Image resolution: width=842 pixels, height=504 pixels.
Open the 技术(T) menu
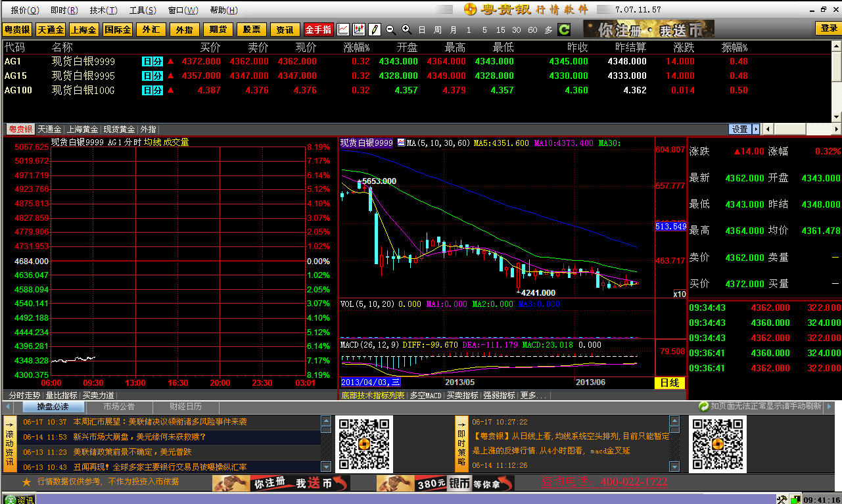point(104,10)
